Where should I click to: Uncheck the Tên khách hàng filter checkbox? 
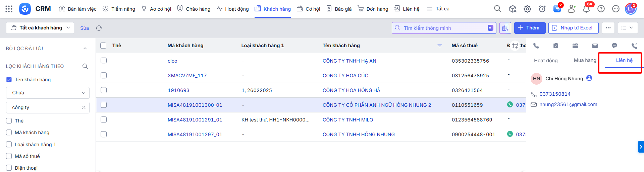click(x=9, y=80)
